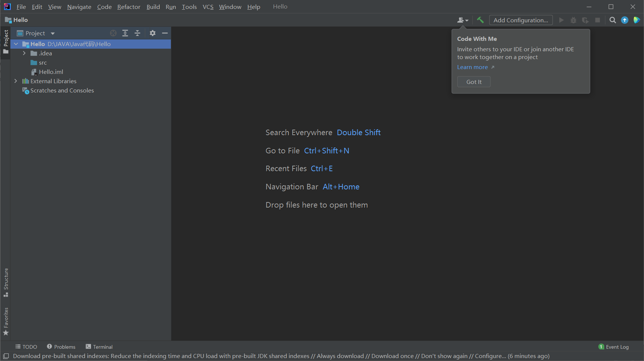Click the JetBrains Toolbox colorful icon
The image size is (644, 361).
[x=637, y=20]
